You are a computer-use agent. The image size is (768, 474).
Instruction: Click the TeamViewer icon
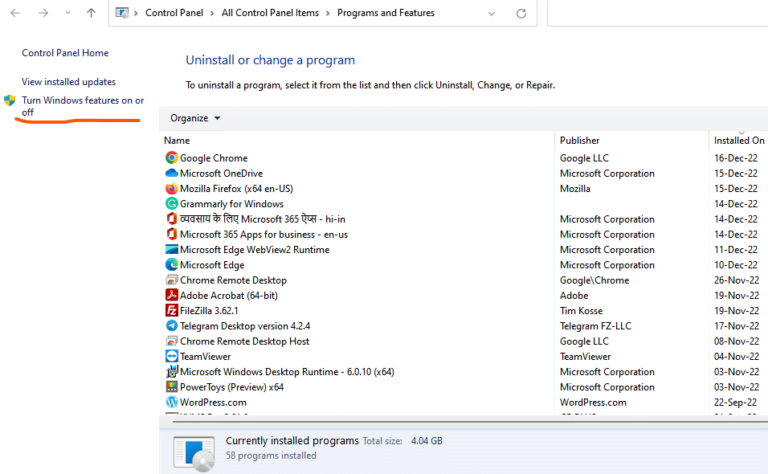click(171, 356)
